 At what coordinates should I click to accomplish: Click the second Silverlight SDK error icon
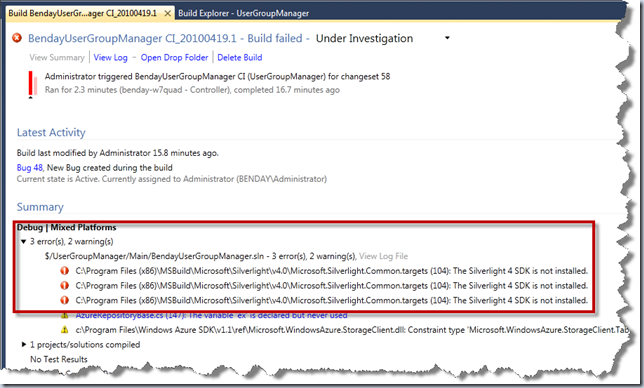[64, 286]
